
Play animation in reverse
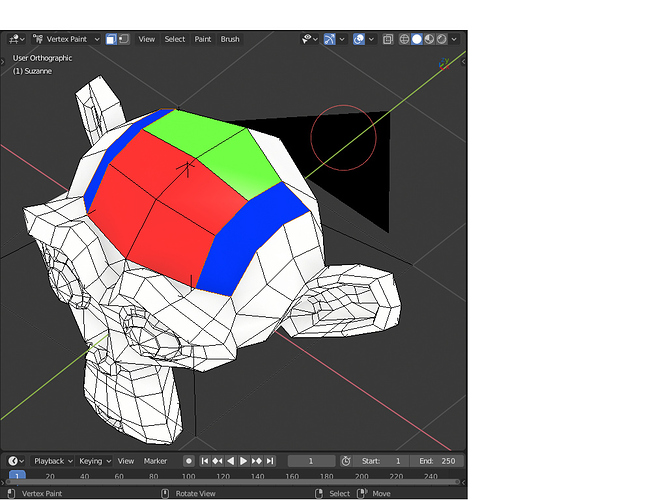tap(230, 461)
